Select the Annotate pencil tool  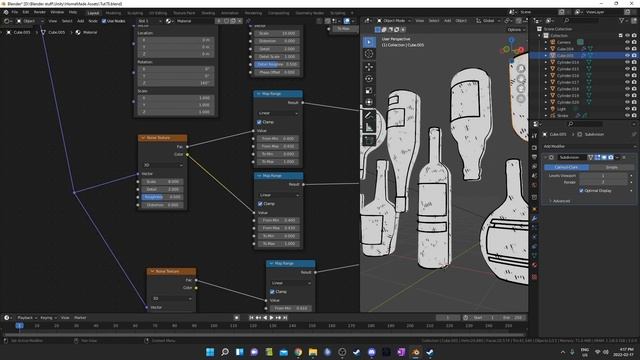click(369, 115)
